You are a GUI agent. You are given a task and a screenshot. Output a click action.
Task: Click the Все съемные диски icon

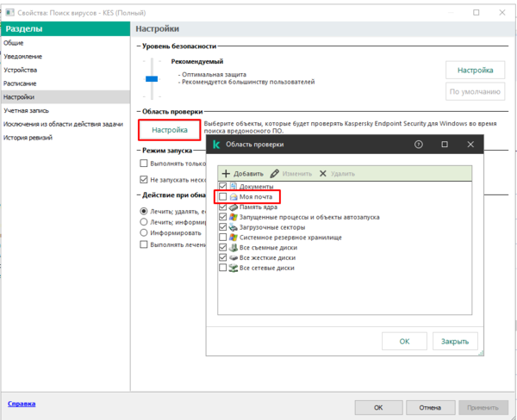(x=234, y=247)
